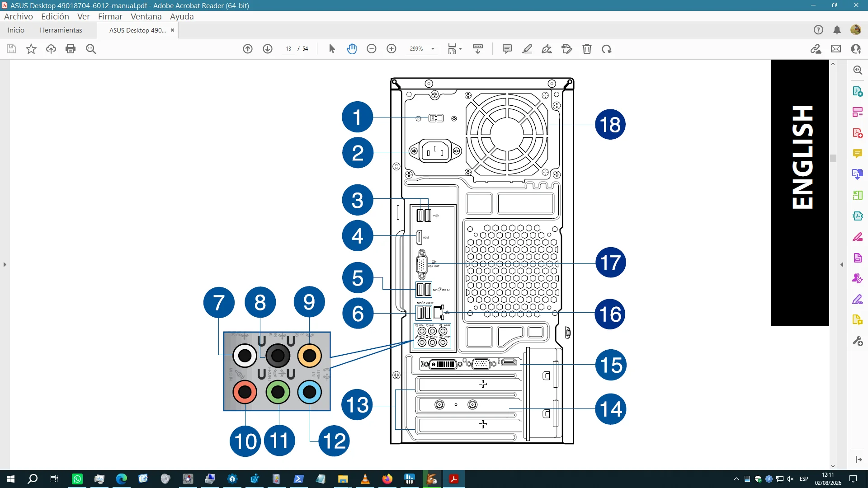The image size is (868, 488).
Task: Open Firefox from the taskbar
Action: coord(387,479)
